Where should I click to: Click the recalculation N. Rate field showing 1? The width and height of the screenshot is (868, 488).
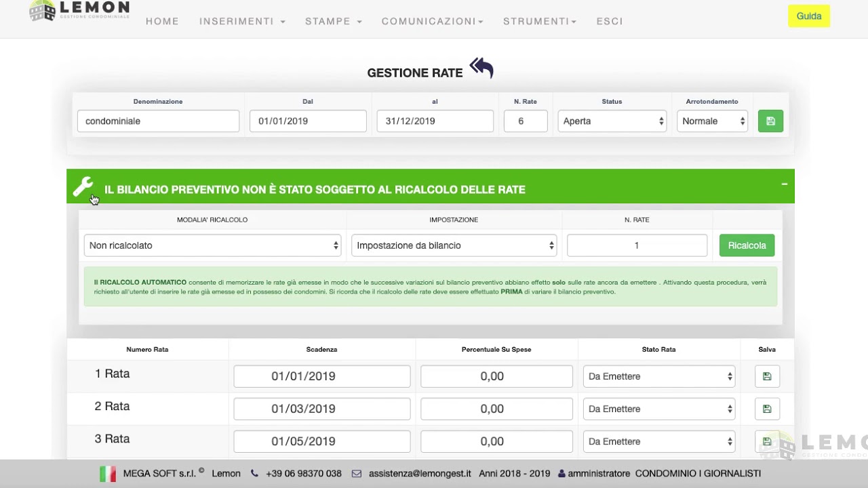[x=637, y=245]
